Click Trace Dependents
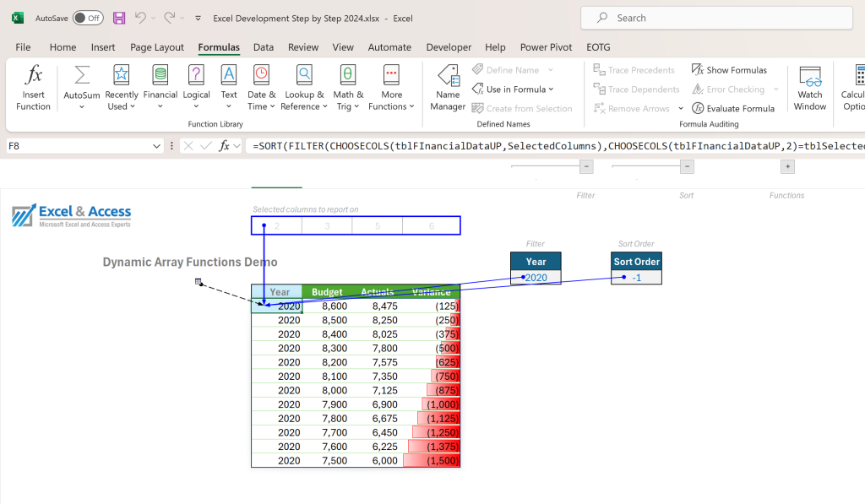The image size is (865, 504). point(636,89)
